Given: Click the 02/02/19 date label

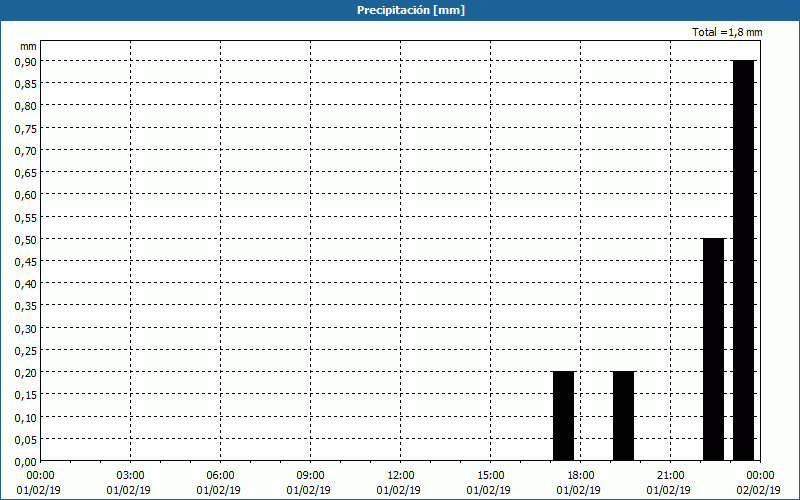Looking at the screenshot, I should (x=758, y=490).
